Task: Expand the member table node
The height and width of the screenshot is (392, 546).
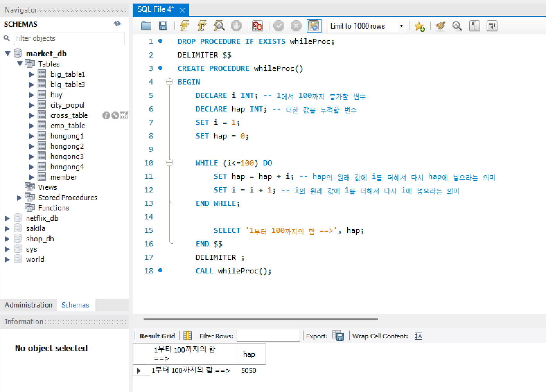Action: pos(31,177)
